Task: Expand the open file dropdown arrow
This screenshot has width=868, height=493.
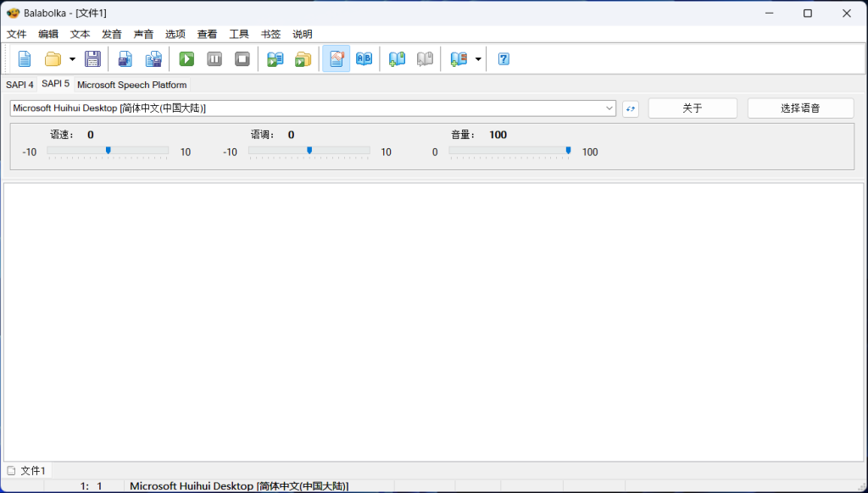Action: [72, 58]
